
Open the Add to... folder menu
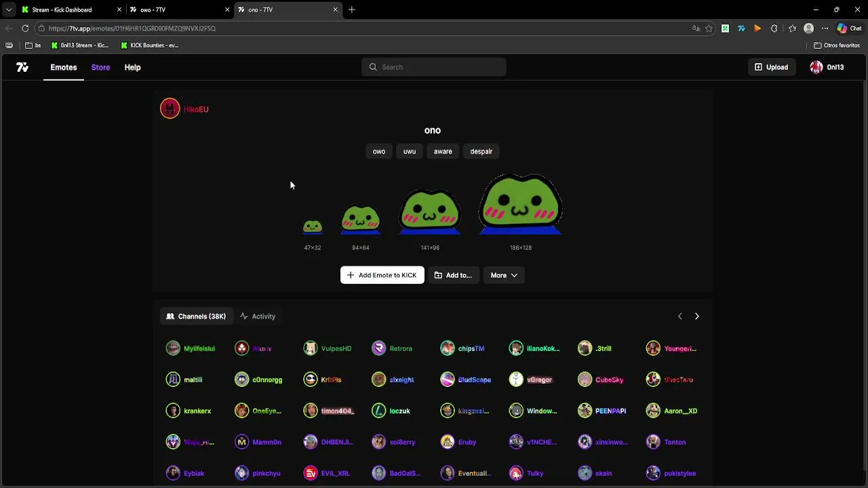[x=453, y=275]
